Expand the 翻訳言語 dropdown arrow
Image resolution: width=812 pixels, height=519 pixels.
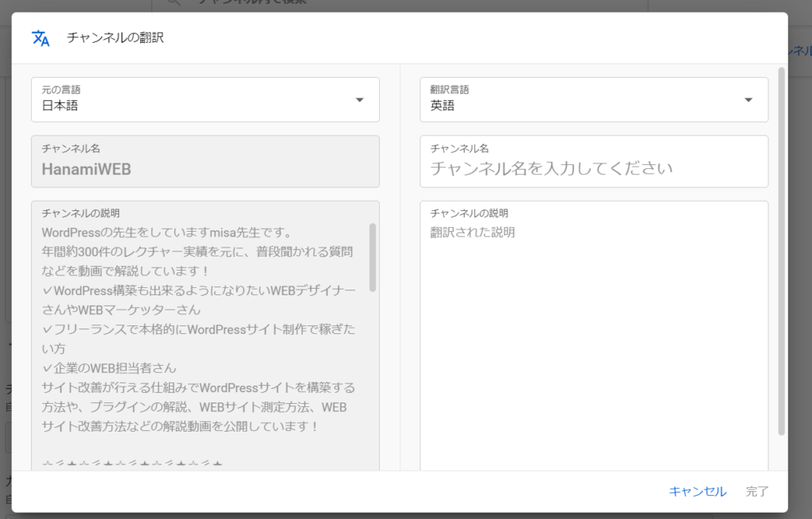(748, 100)
